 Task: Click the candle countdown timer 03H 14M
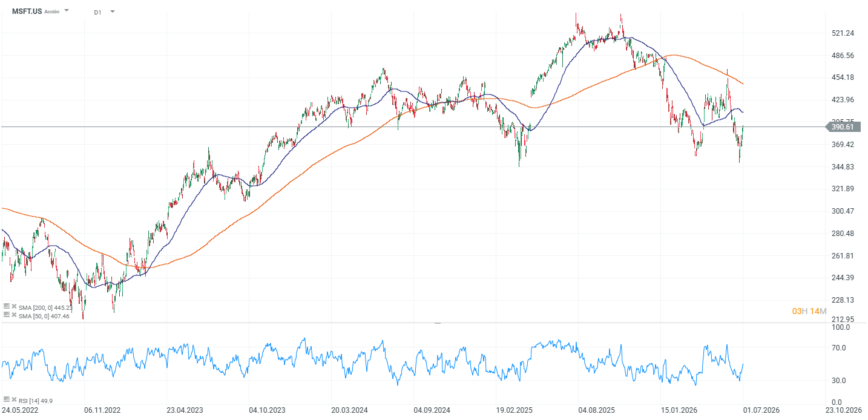tap(809, 311)
